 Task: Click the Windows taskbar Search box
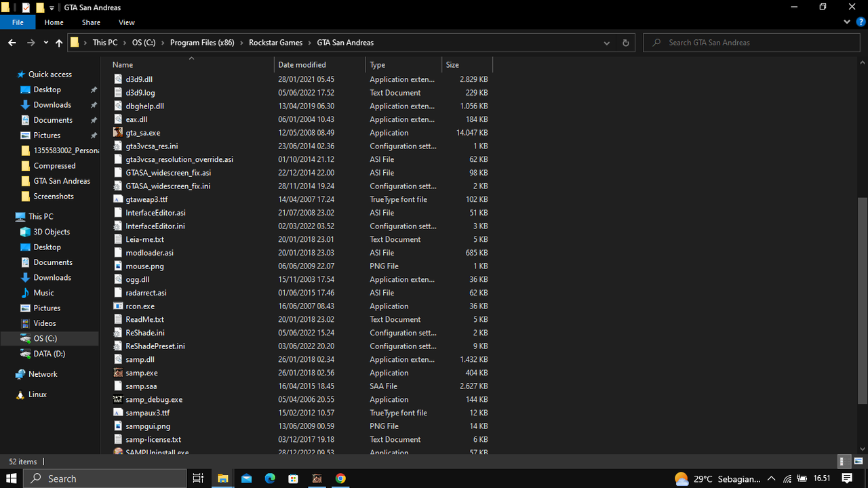(x=106, y=479)
